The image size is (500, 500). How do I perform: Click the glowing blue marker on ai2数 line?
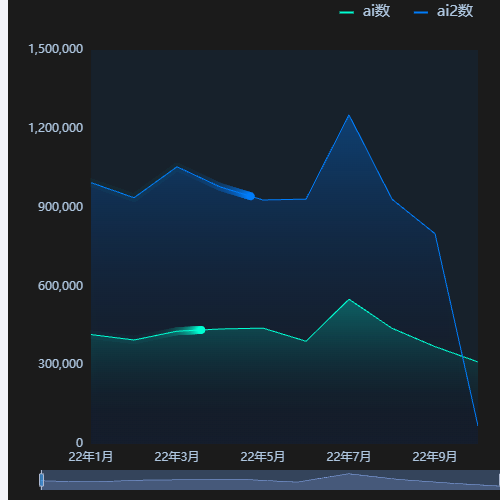pyautogui.click(x=251, y=196)
